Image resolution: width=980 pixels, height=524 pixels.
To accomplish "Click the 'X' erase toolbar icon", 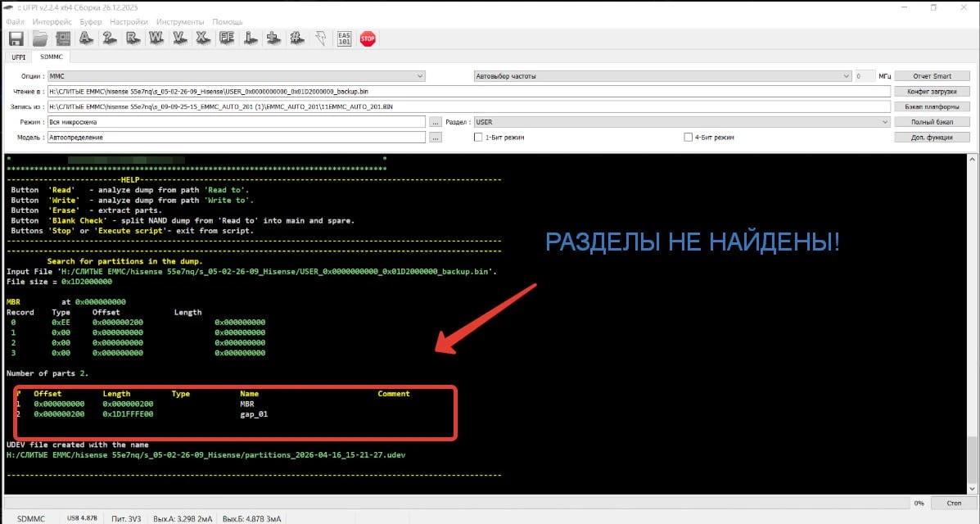I will click(x=203, y=38).
